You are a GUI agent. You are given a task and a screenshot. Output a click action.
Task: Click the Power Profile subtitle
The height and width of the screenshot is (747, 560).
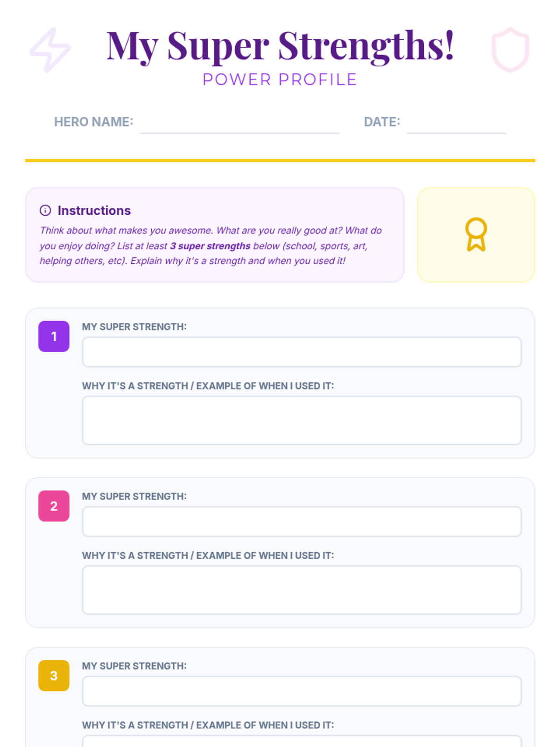click(280, 80)
